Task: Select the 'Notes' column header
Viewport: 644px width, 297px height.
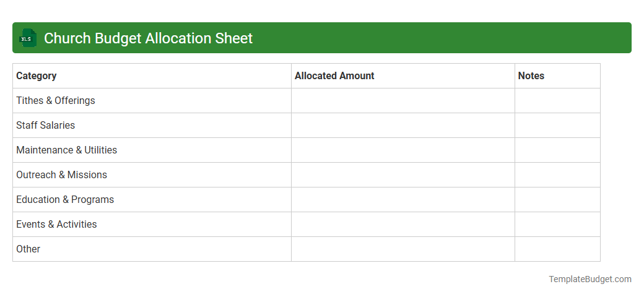Action: pyautogui.click(x=531, y=76)
